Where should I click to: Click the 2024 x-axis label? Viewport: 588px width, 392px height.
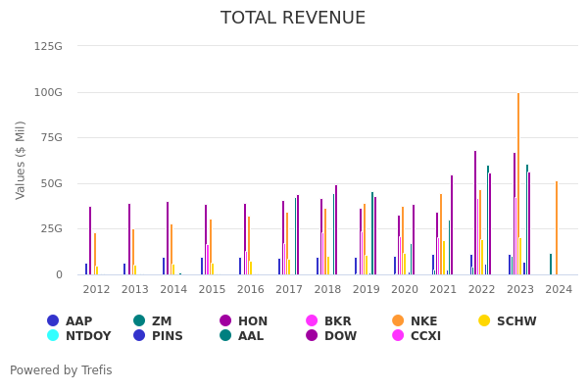pyautogui.click(x=559, y=290)
